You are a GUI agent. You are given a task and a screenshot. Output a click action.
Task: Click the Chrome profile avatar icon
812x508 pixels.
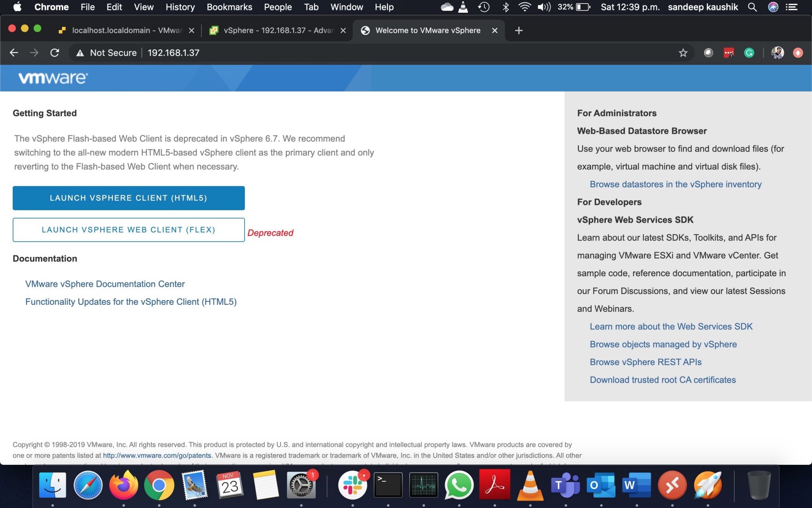[x=777, y=53]
